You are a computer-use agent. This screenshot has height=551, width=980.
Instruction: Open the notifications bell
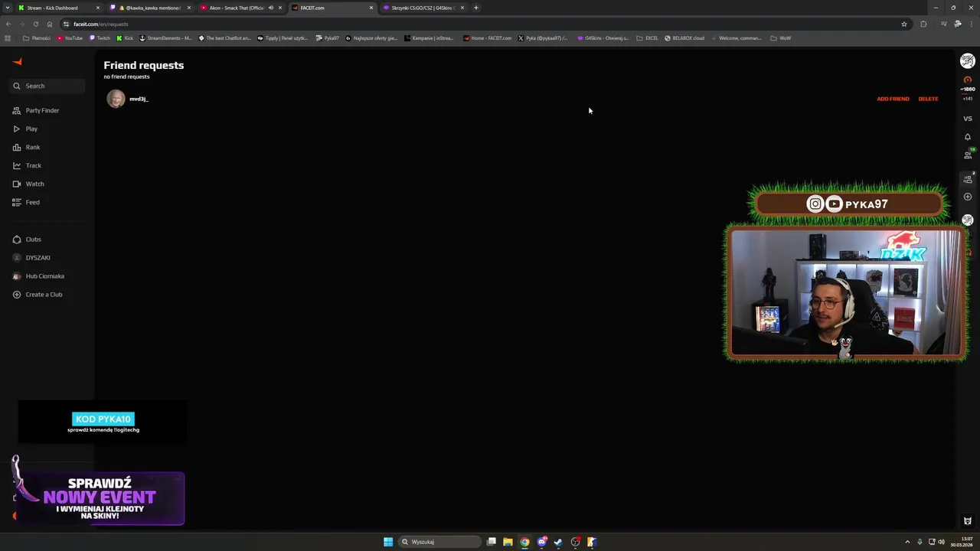pyautogui.click(x=968, y=137)
